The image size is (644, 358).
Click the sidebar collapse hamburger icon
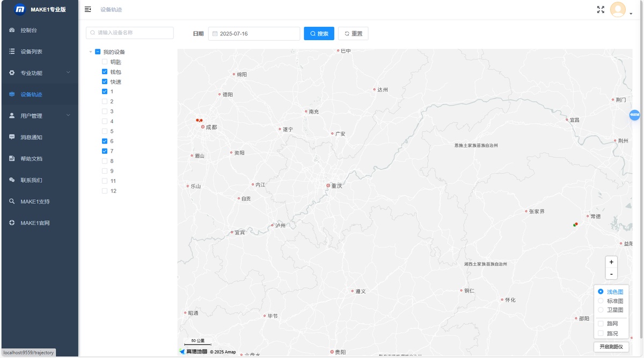(x=88, y=10)
